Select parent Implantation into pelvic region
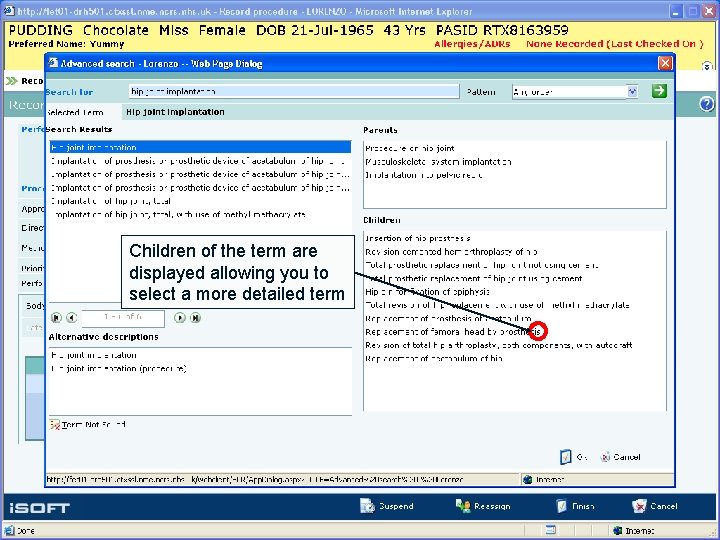This screenshot has height=540, width=720. [423, 175]
